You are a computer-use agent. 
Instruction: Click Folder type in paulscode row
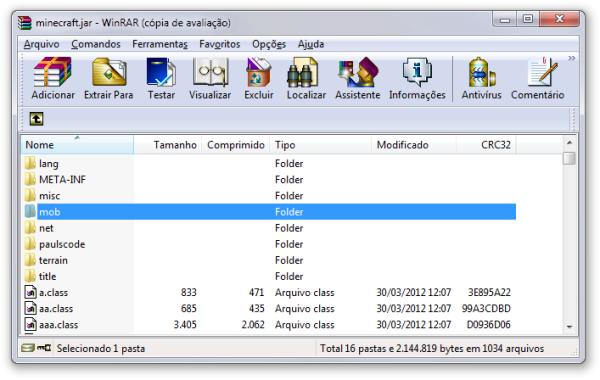(x=289, y=244)
